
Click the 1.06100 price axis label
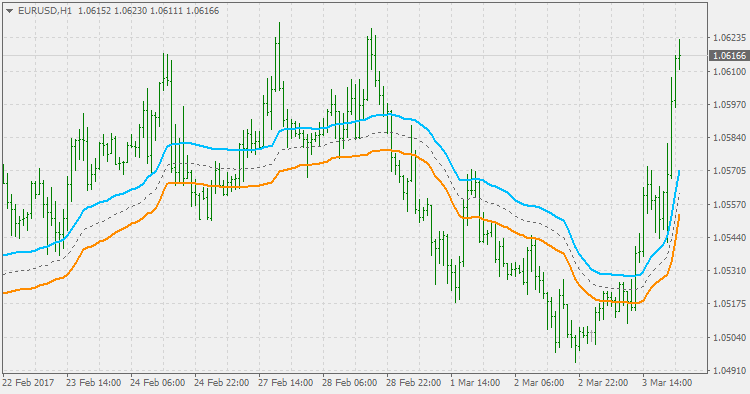coord(729,71)
